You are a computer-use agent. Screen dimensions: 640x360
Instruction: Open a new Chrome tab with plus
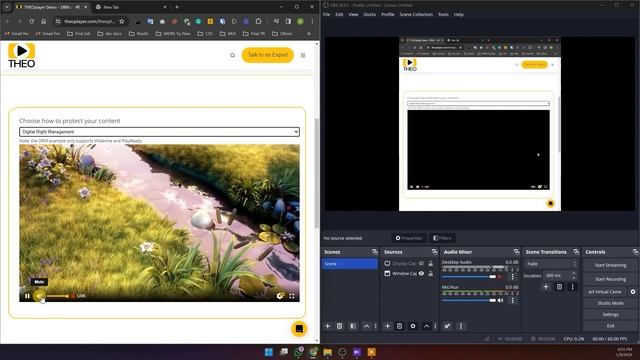tap(177, 7)
